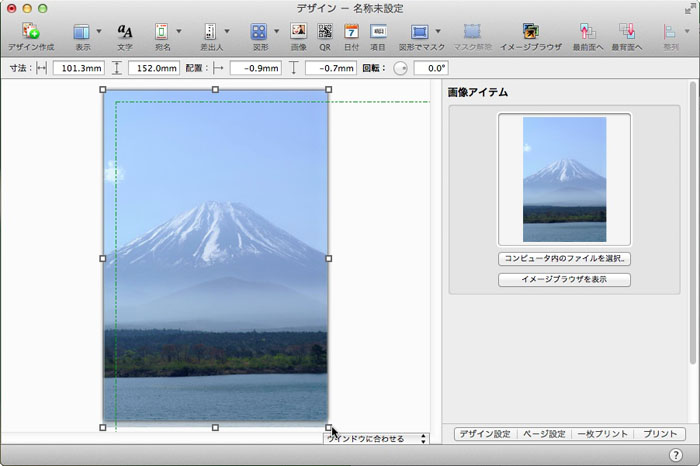Expand the 表示 view dropdown
The height and width of the screenshot is (466, 700).
[98, 32]
